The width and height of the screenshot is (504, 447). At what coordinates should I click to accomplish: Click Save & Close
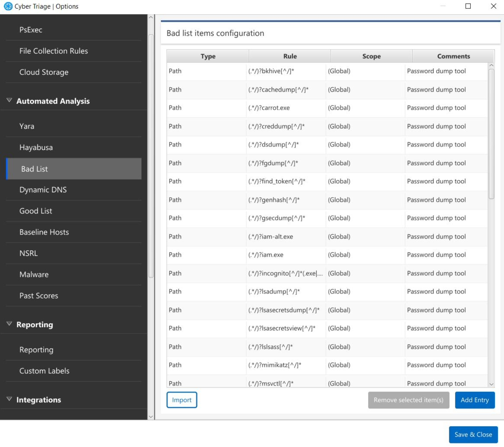pyautogui.click(x=473, y=435)
